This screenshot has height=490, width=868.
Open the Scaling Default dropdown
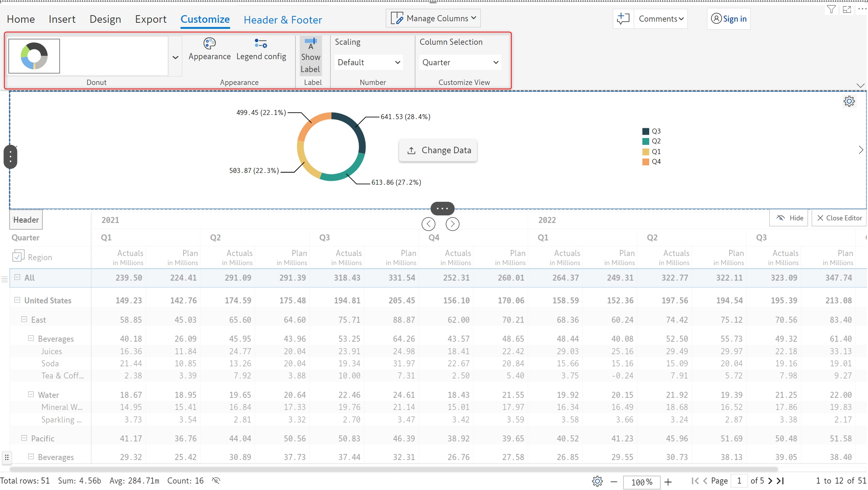click(369, 63)
